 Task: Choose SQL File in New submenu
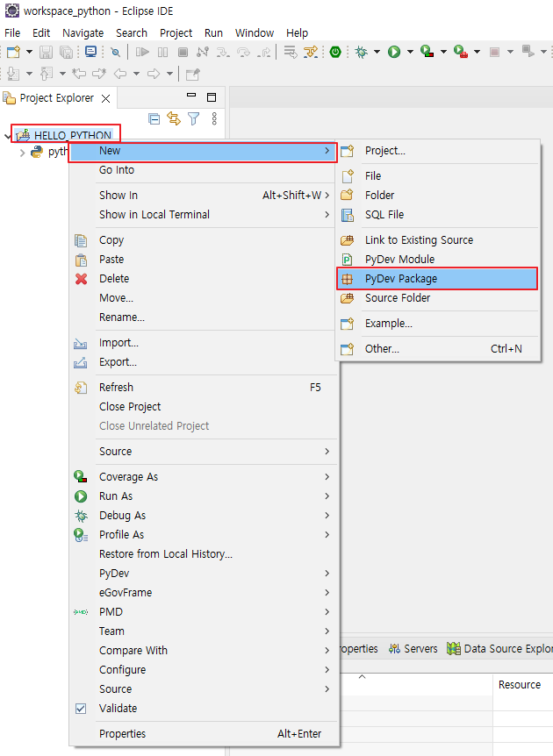tap(437, 215)
